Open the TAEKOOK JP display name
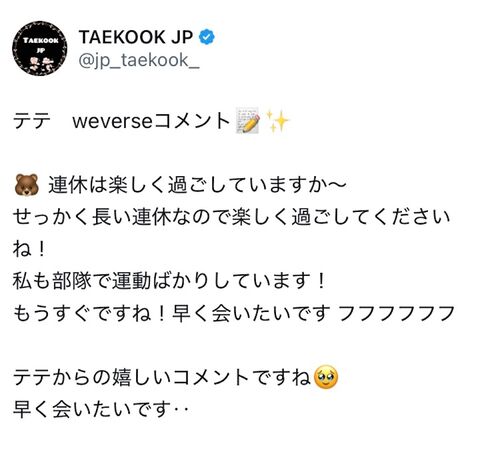Screen dimensions: 500x452 click(136, 37)
